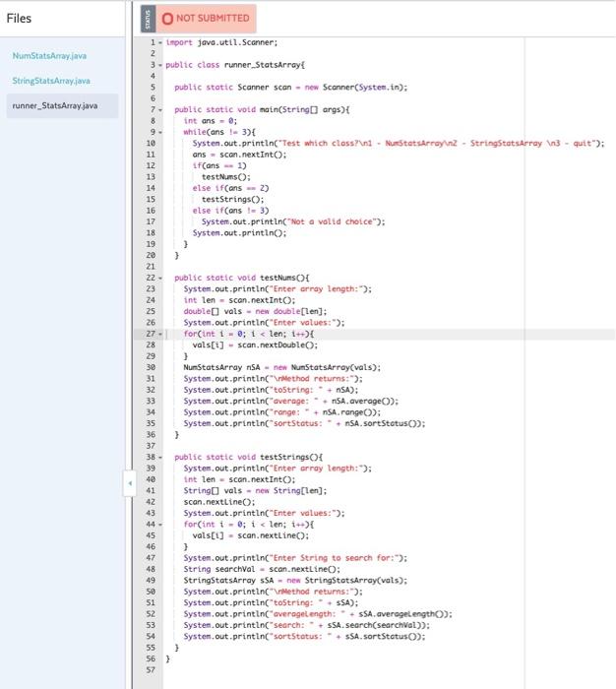Click the vertical STATUS label tab
This screenshot has width=616, height=689.
click(148, 19)
